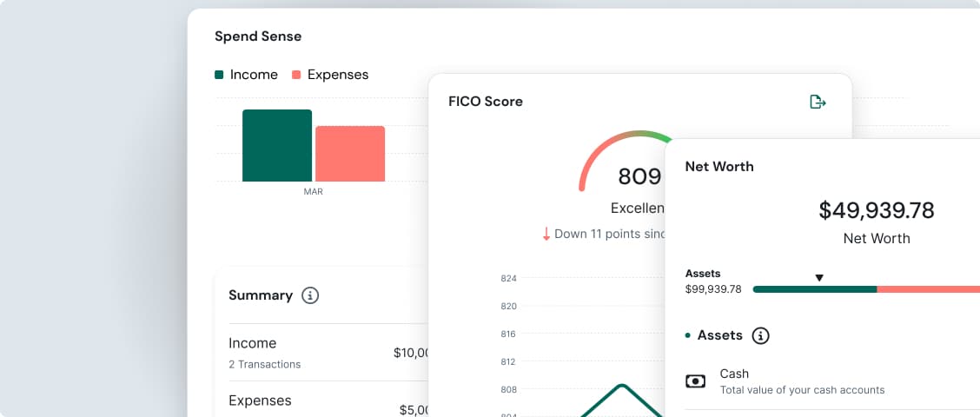The image size is (980, 417).
Task: Select the green assets segment of net worth bar
Action: coord(815,289)
